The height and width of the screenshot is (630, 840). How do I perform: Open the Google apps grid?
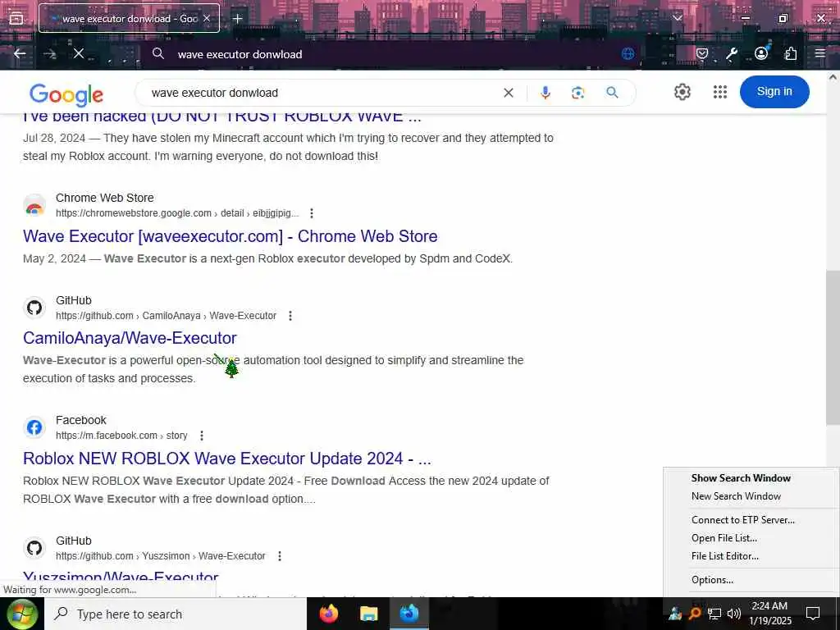coord(720,92)
